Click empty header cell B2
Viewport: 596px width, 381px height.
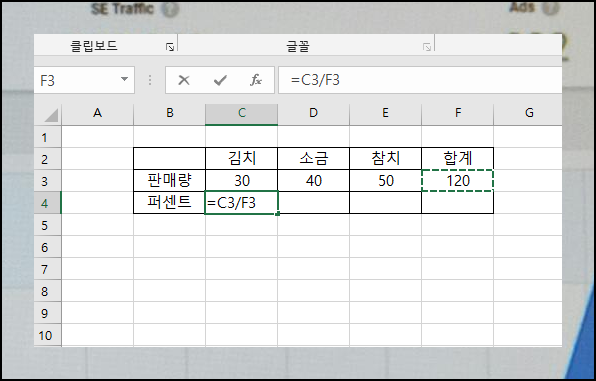point(170,159)
